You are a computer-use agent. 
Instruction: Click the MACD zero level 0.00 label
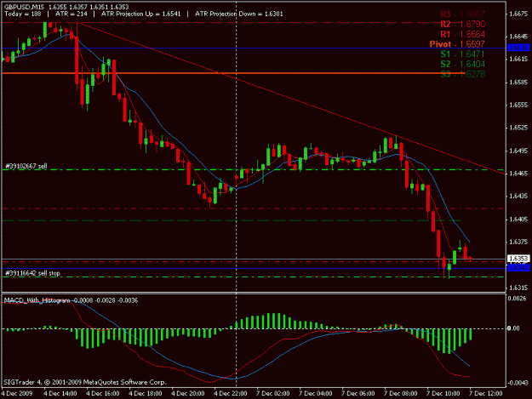pyautogui.click(x=513, y=328)
